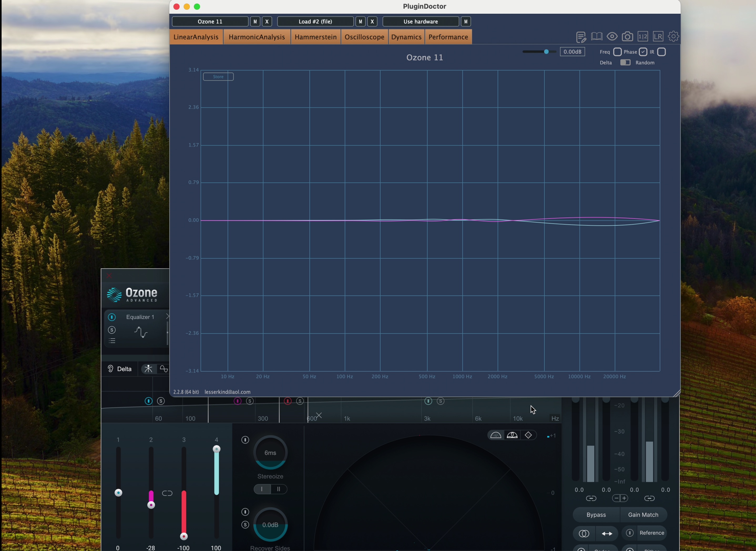The width and height of the screenshot is (756, 551).
Task: Click the M button next to Use hardware
Action: [466, 21]
